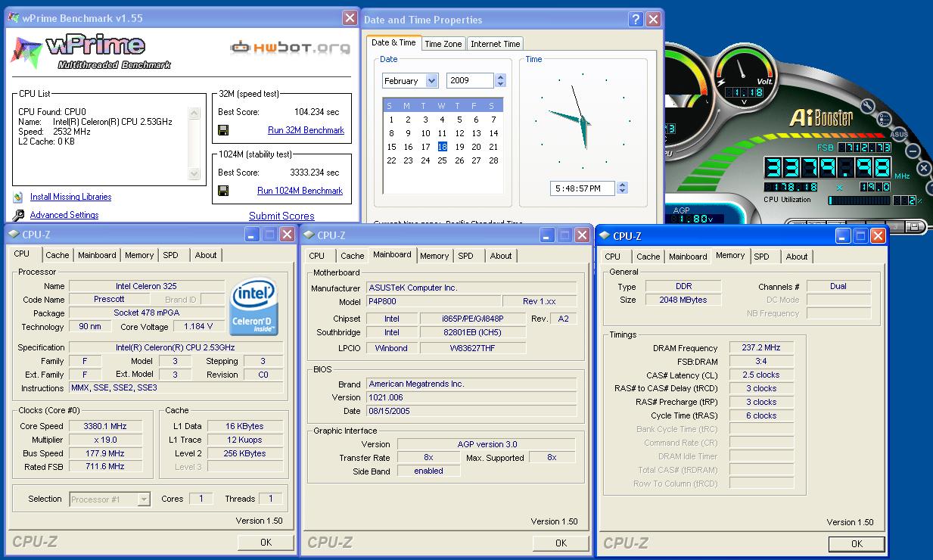Click the analog clock face

(583, 121)
